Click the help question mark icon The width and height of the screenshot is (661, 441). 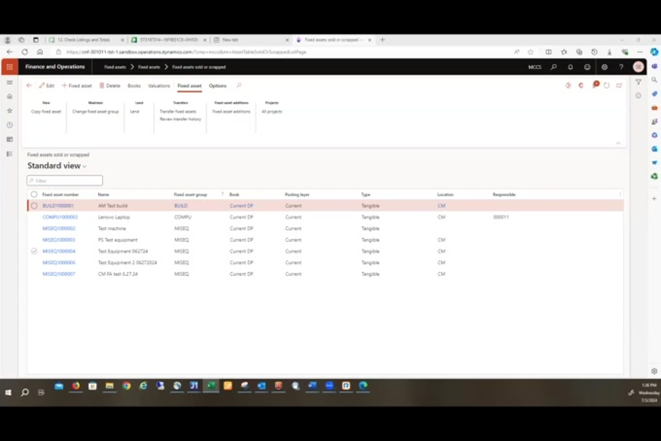pos(621,67)
